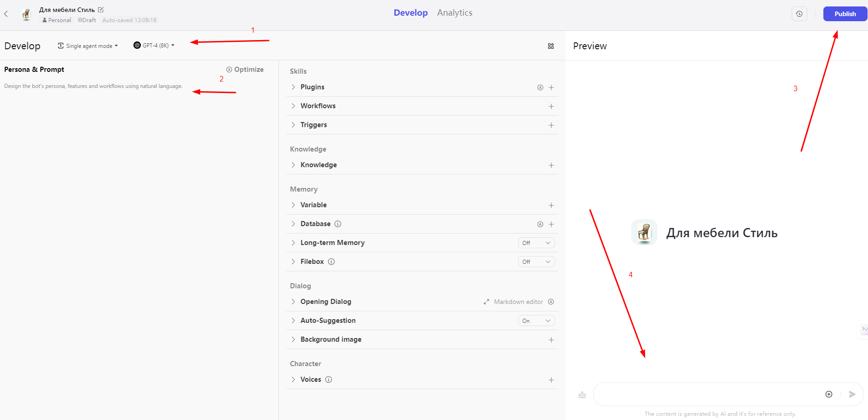Show Voices info tooltip icon
868x420 pixels.
[x=329, y=379]
